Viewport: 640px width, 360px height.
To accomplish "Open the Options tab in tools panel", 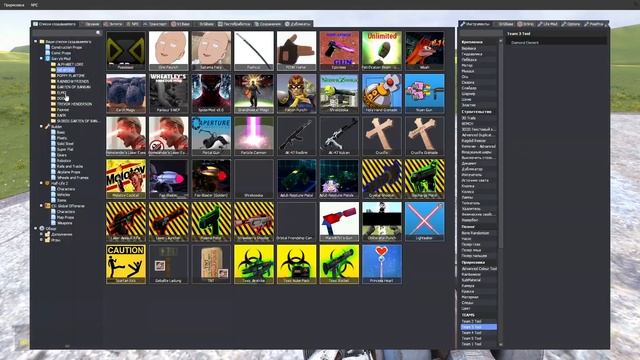I will (x=571, y=24).
